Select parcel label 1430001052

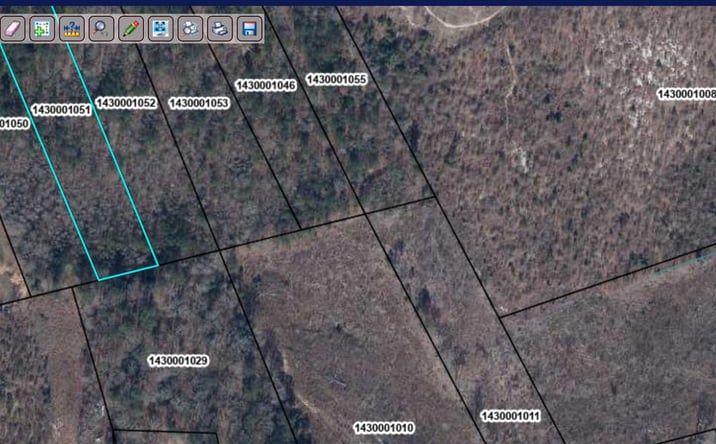click(x=126, y=103)
